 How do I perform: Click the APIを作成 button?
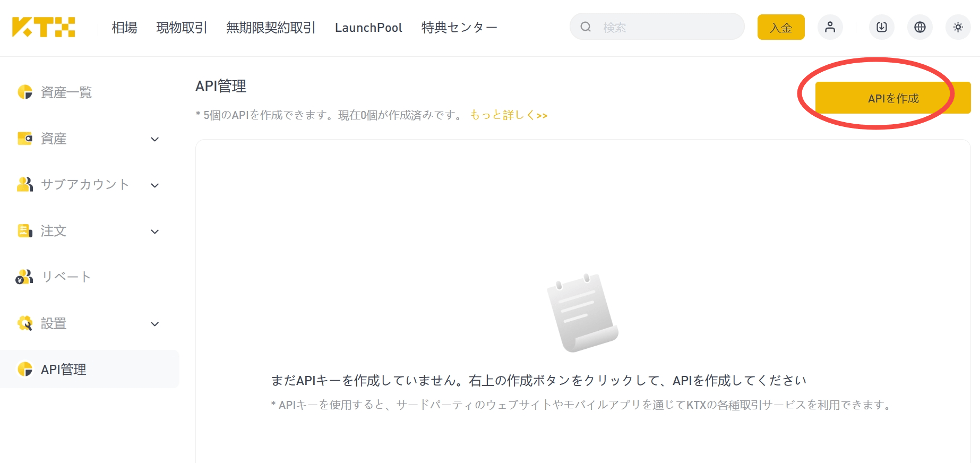point(893,98)
